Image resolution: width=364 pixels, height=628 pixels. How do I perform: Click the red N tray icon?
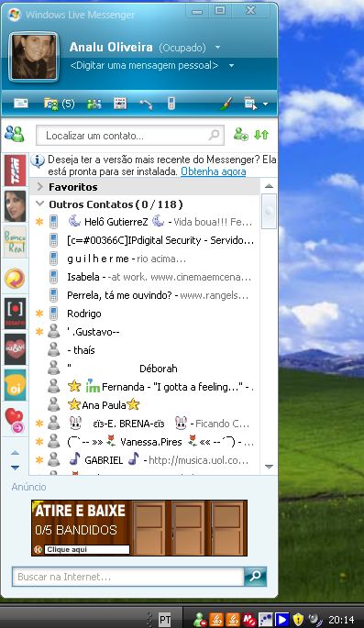pos(249,620)
